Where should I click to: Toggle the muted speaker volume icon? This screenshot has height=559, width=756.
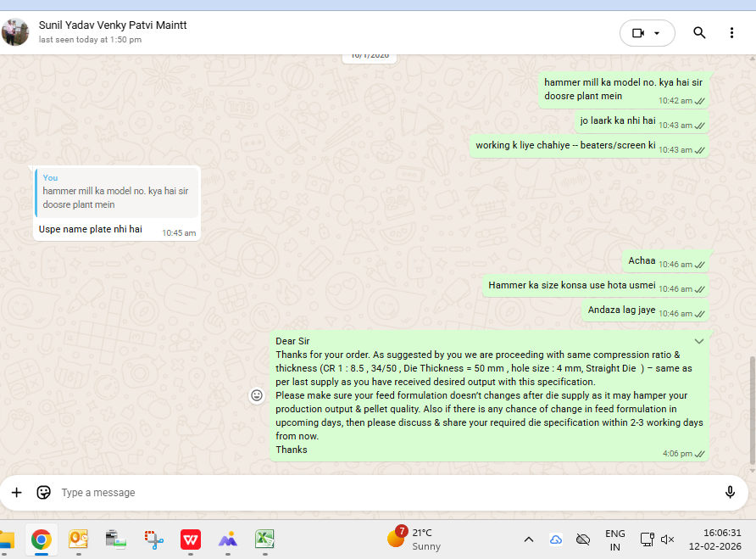667,539
